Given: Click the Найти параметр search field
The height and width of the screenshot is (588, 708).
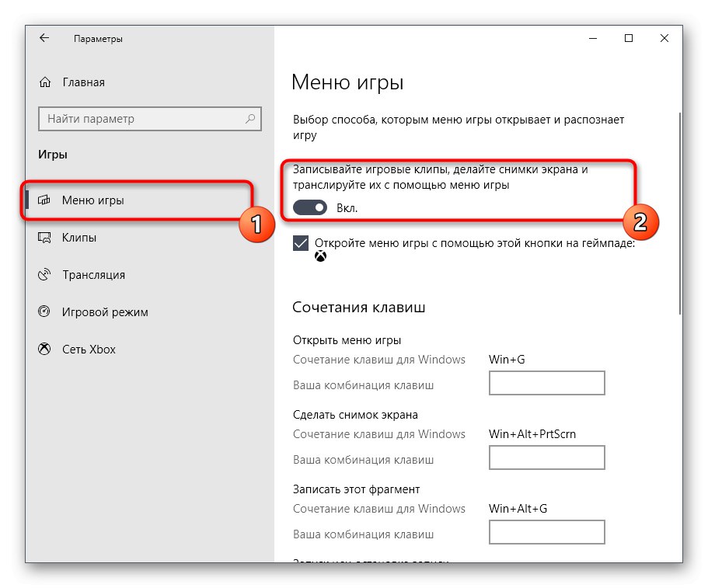Looking at the screenshot, I should (x=140, y=119).
